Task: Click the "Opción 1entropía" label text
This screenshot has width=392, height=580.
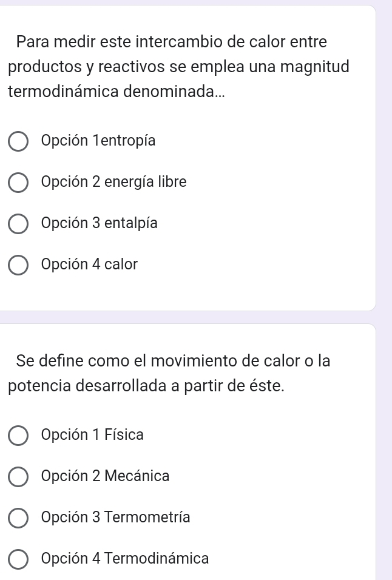Action: pos(98,141)
